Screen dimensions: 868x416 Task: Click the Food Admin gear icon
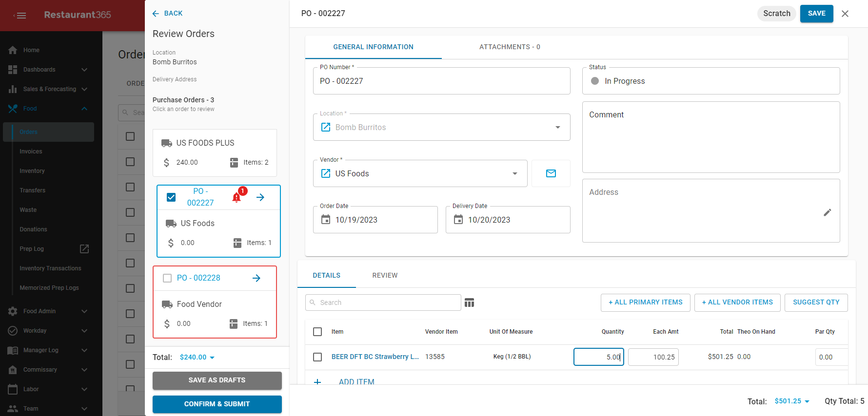click(x=13, y=311)
